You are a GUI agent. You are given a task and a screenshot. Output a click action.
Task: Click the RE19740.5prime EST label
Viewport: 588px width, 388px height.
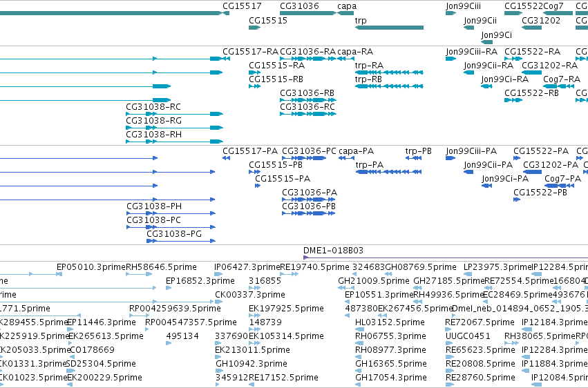coord(314,267)
